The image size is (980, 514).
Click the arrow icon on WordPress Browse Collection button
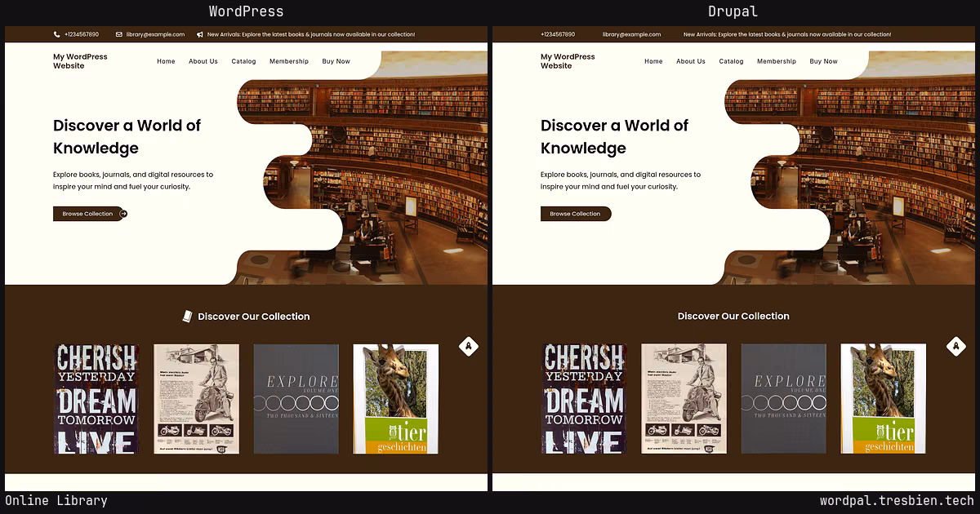click(x=123, y=214)
